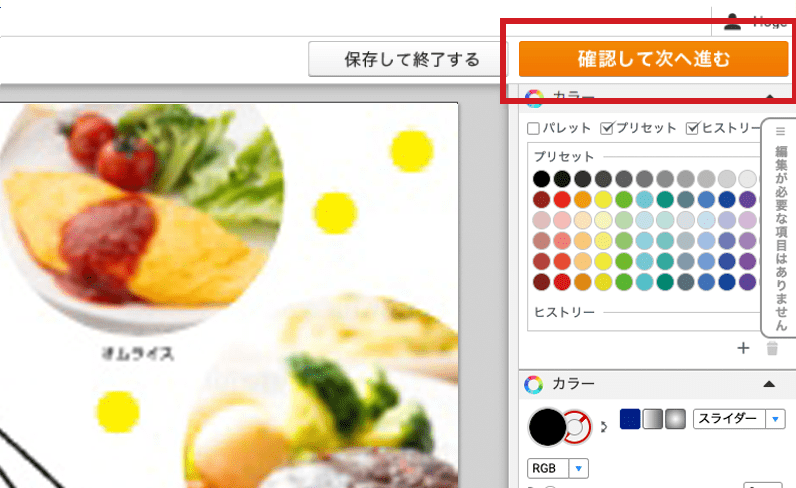The height and width of the screenshot is (488, 796).
Task: Uncheck the ヒストリー checkbox
Action: coord(692,128)
